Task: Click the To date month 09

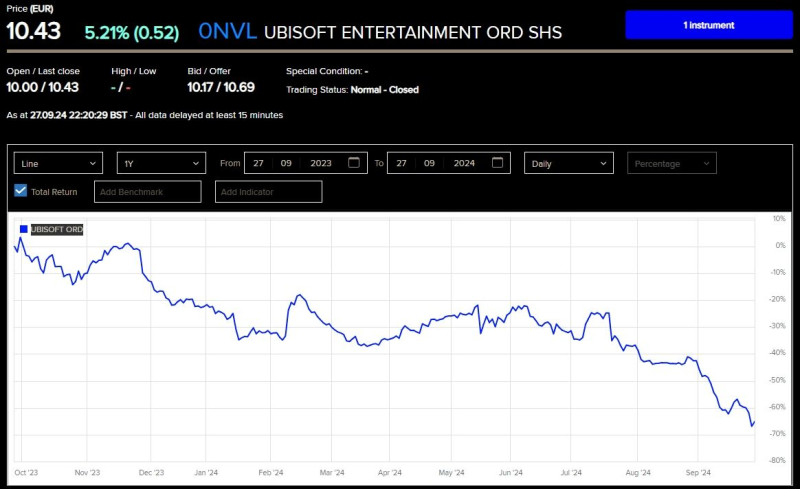Action: pyautogui.click(x=429, y=163)
